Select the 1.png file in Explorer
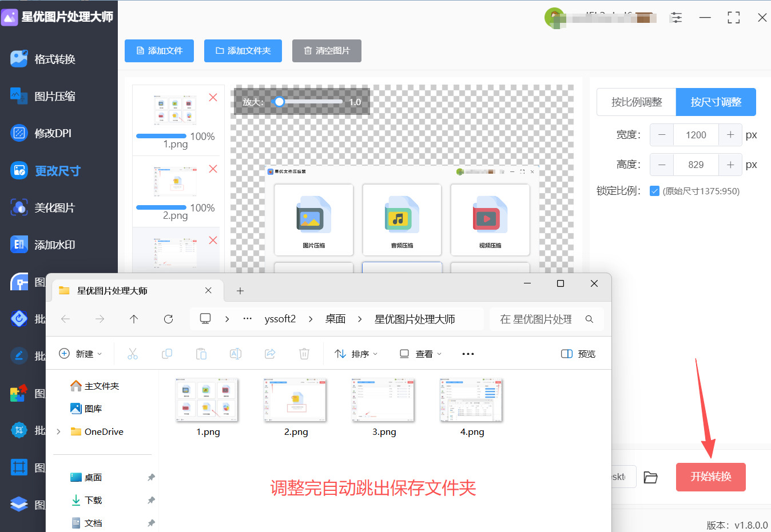 [x=208, y=407]
